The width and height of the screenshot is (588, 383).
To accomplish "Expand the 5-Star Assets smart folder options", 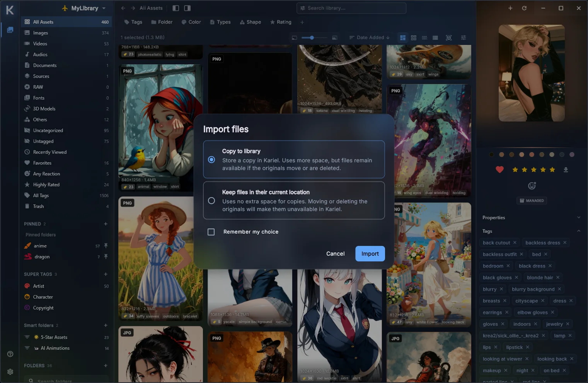I will [27, 337].
